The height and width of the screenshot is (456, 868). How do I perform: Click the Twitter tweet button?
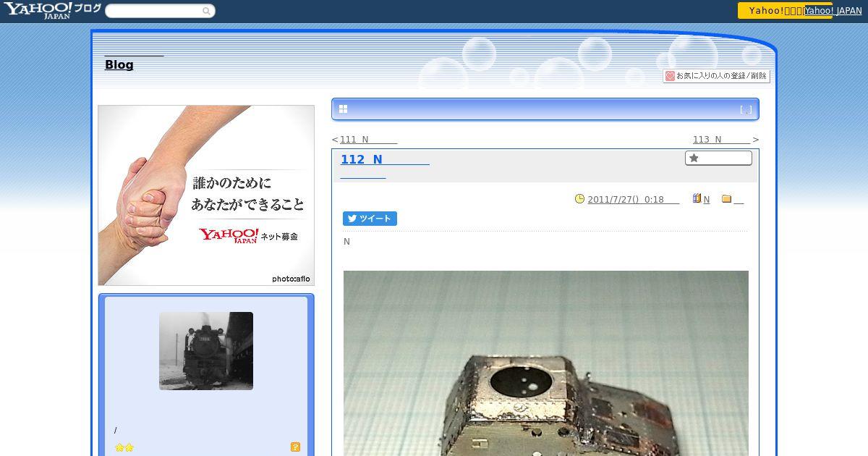point(370,219)
